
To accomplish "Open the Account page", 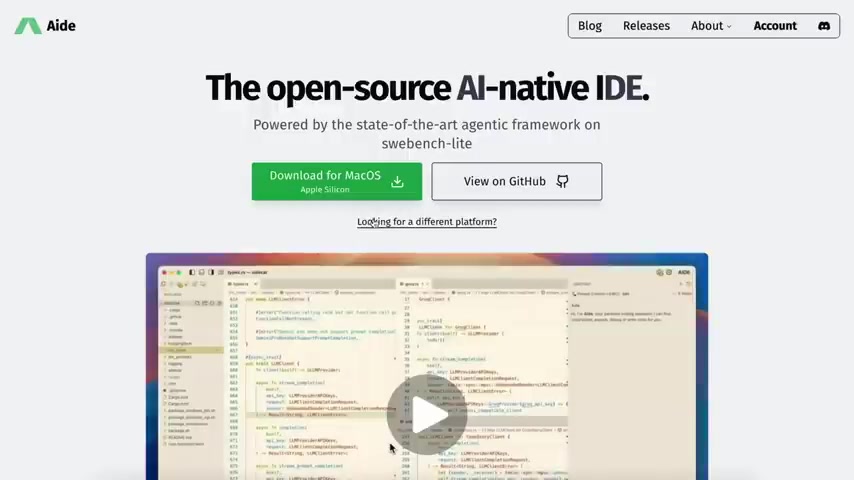I will 774,26.
